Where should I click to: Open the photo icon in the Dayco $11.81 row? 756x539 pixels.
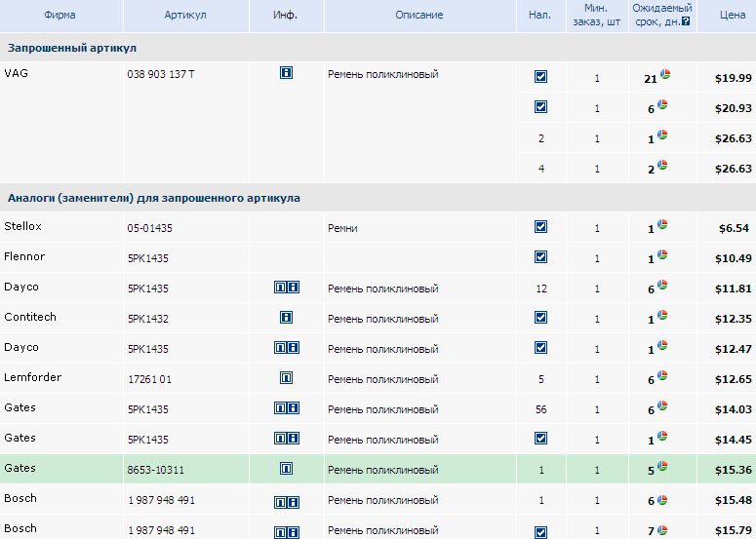point(280,288)
